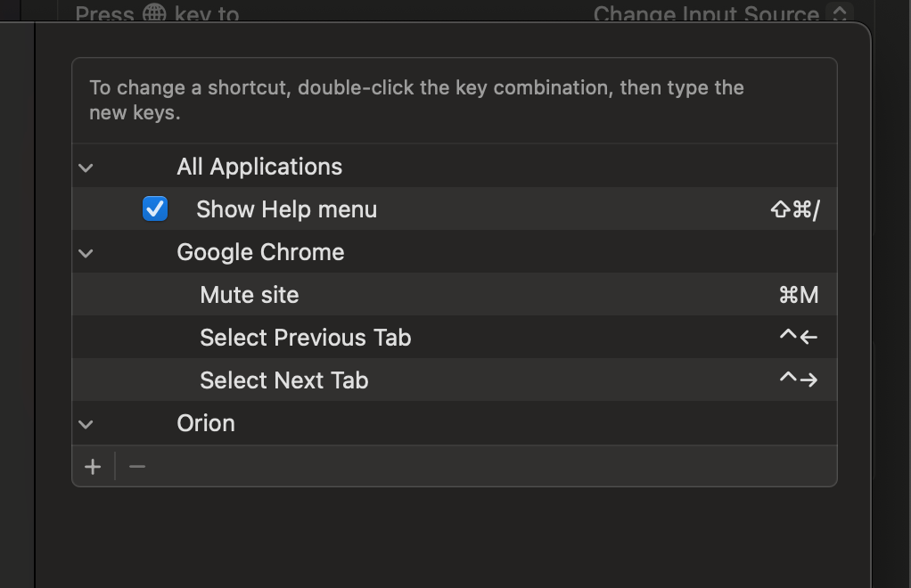
Task: Click the Shift-Command-Slash key combination
Action: [794, 209]
